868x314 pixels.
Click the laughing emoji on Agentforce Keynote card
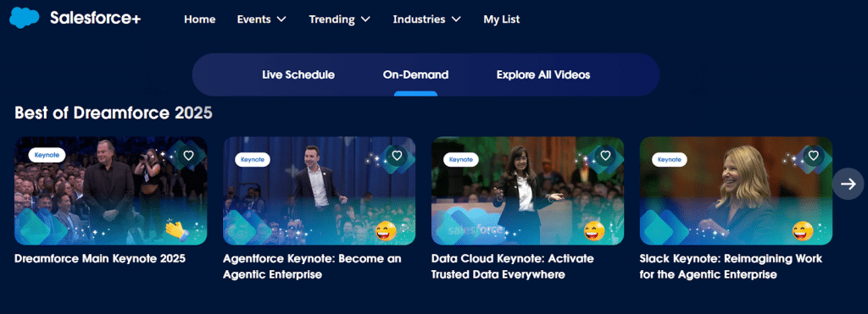coord(386,230)
